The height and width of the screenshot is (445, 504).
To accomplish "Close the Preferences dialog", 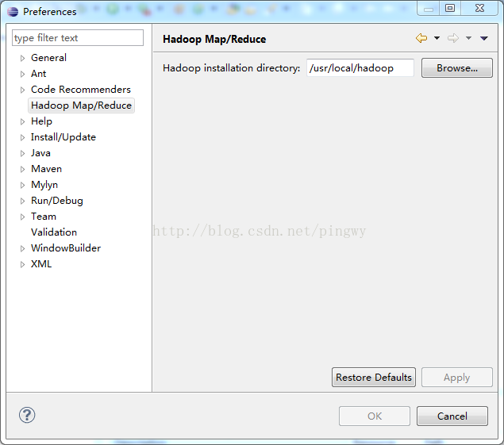I will [479, 9].
